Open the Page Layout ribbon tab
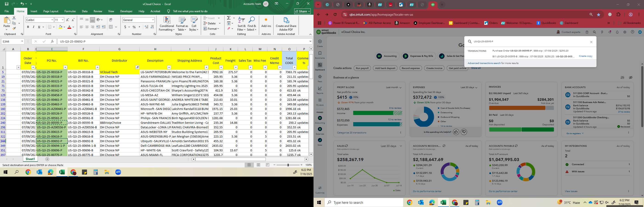Image resolution: width=644 pixels, height=207 pixels. pyautogui.click(x=51, y=11)
